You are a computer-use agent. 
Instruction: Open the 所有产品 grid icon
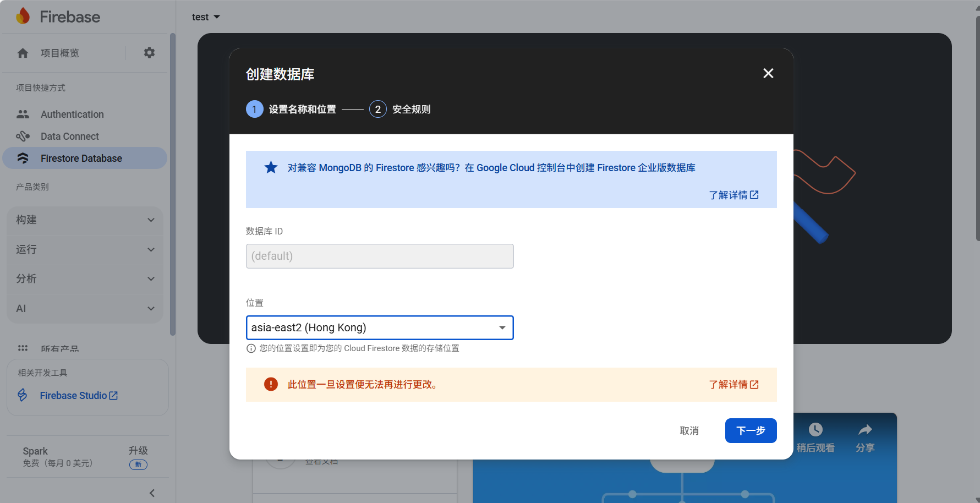point(23,348)
